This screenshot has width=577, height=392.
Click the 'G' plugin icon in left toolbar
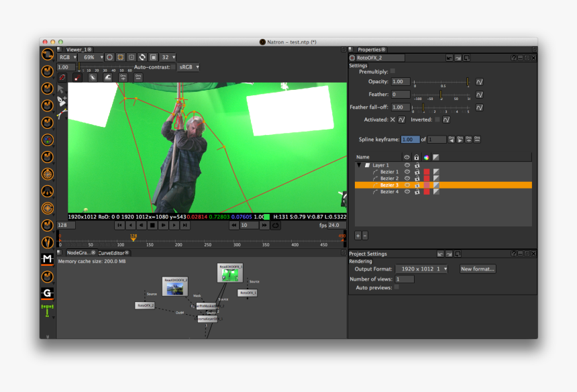(46, 293)
